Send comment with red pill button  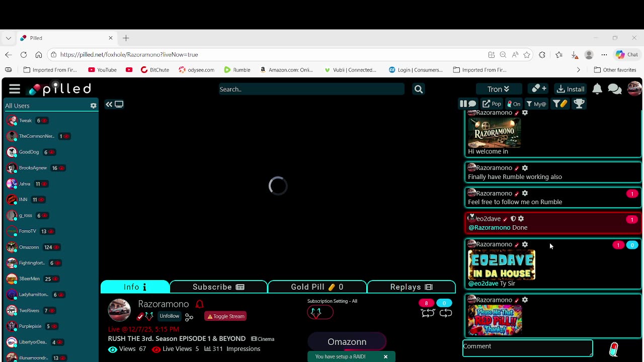(x=613, y=349)
